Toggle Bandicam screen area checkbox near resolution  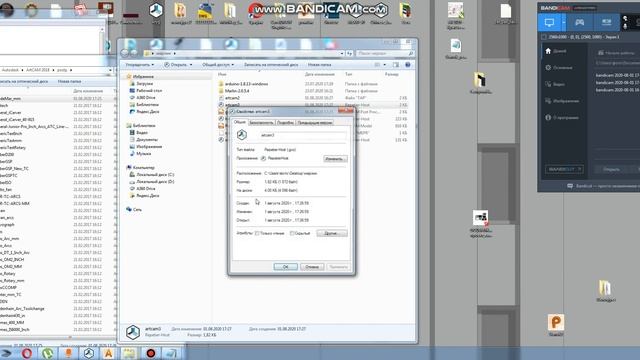(x=544, y=37)
